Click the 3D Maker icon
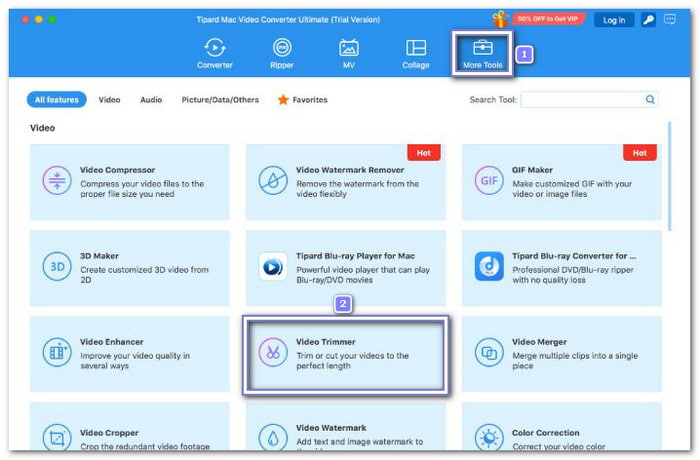 pyautogui.click(x=57, y=266)
